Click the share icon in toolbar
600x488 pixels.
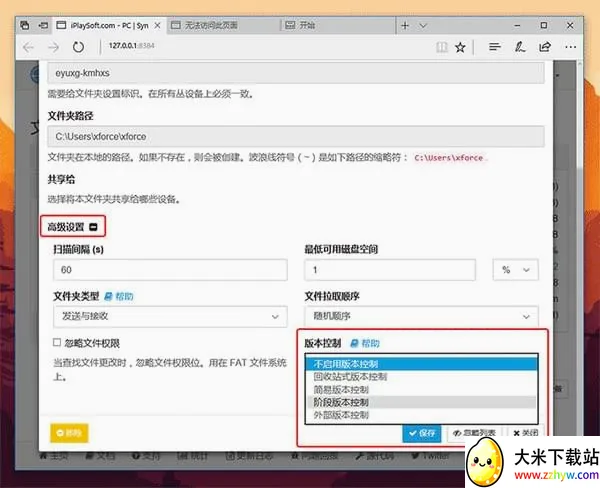point(545,47)
